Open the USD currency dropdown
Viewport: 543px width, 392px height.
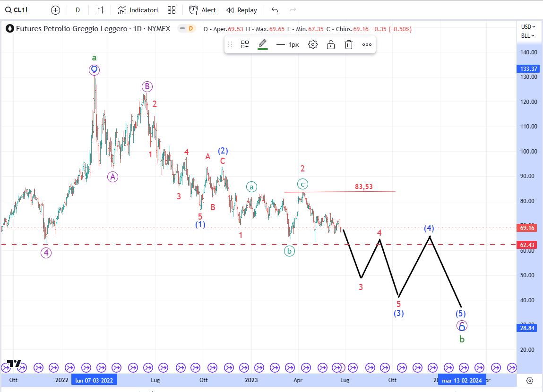[528, 26]
